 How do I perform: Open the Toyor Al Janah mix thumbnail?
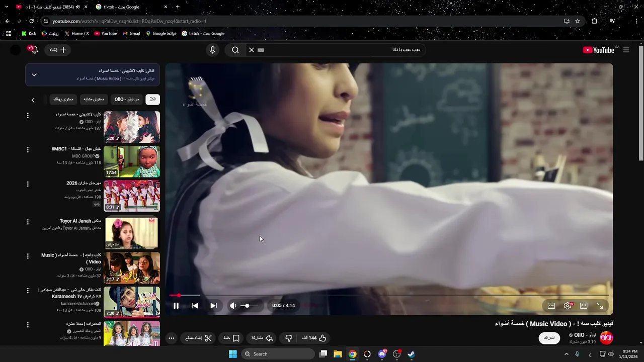click(x=132, y=232)
